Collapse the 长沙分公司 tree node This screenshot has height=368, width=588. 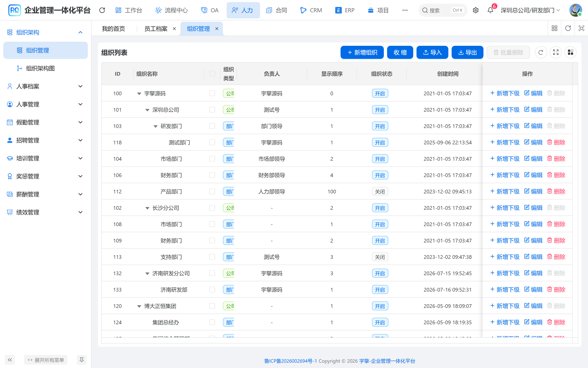point(147,208)
